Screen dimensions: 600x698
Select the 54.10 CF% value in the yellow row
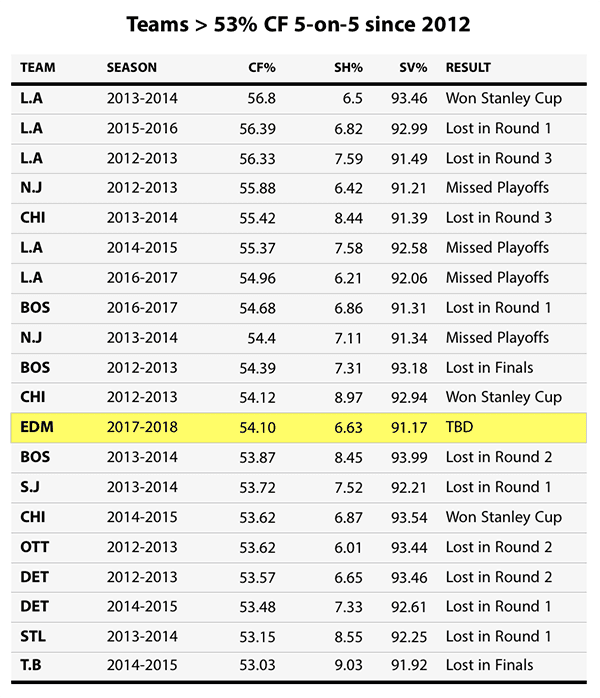[257, 428]
